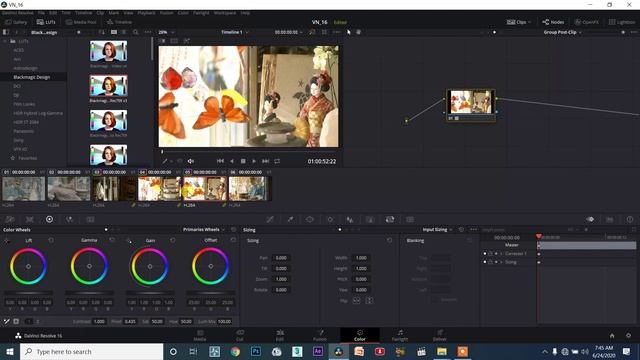Open the Camera Raw palette icon
This screenshot has width=640, height=360.
tap(10, 219)
